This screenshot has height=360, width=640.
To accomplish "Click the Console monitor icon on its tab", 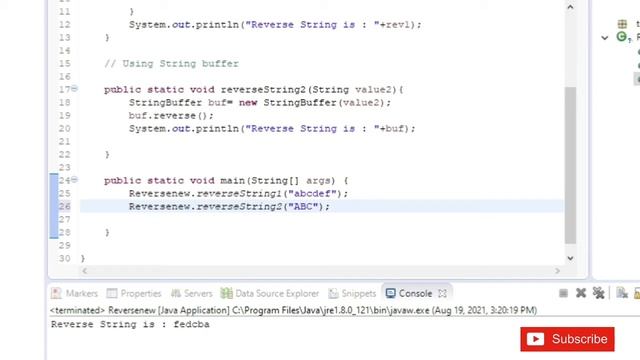I will pos(391,293).
